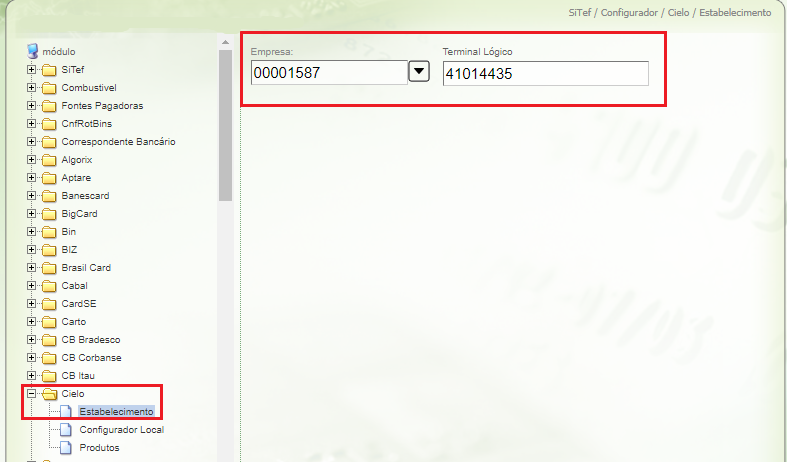Click the Terminal Lógico input field
The image size is (787, 462).
546,73
